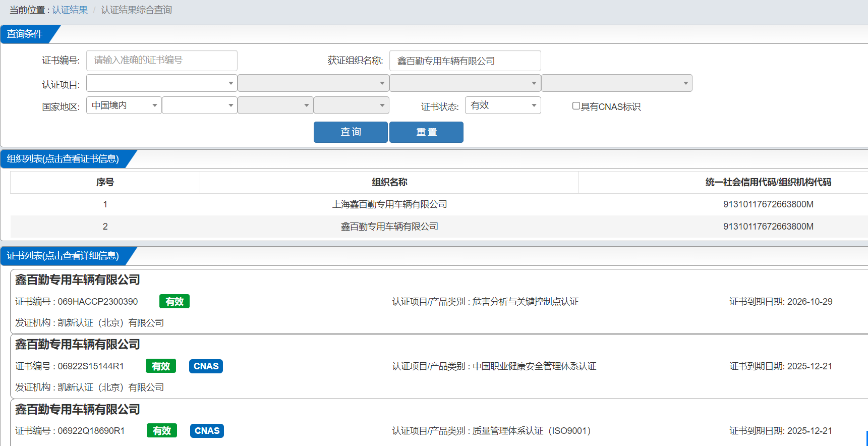Screen dimensions: 868x446
Task: Click the 统一社会信用代码/组织机构代码 column header
Action: tap(768, 182)
